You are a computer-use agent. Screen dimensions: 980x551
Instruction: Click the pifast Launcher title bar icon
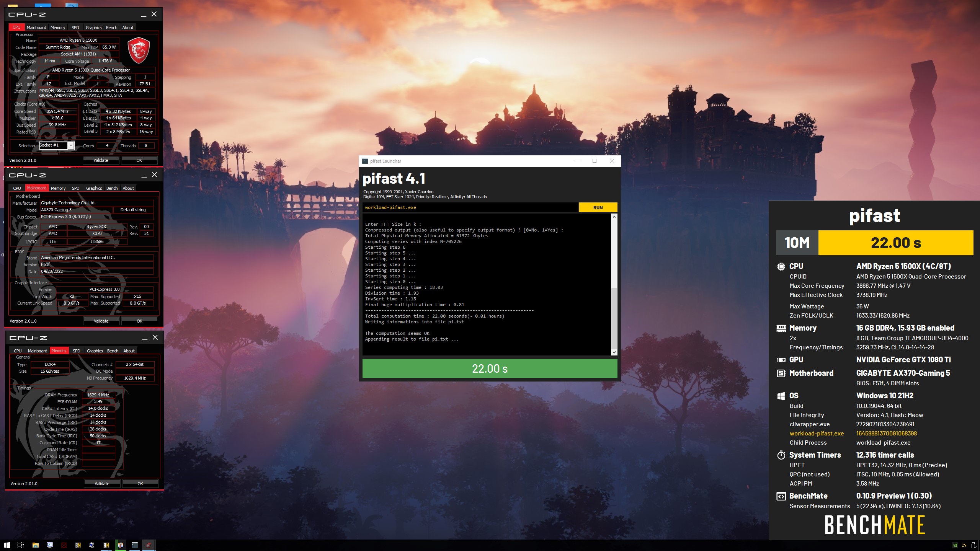[x=365, y=161]
